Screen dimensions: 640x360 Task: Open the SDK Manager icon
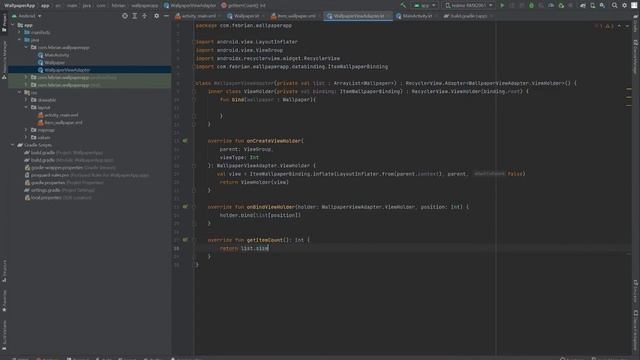[602, 5]
